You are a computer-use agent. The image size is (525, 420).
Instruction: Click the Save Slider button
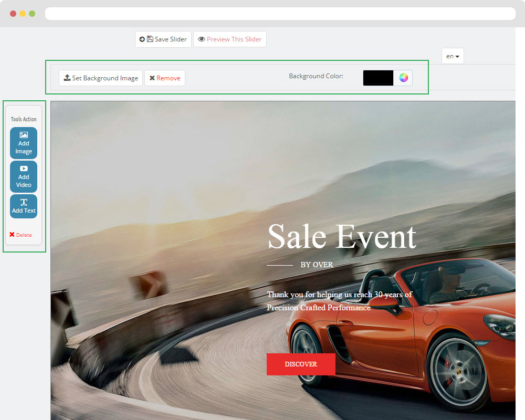click(163, 39)
